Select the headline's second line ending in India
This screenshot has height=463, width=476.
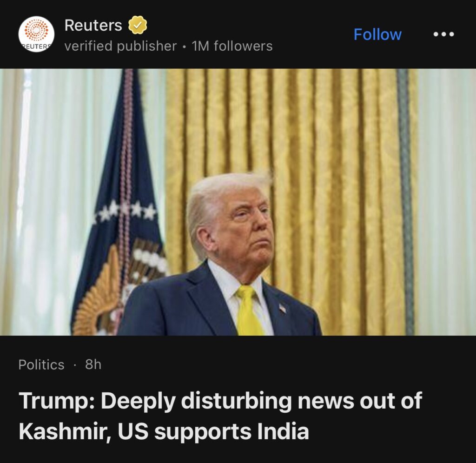click(164, 431)
